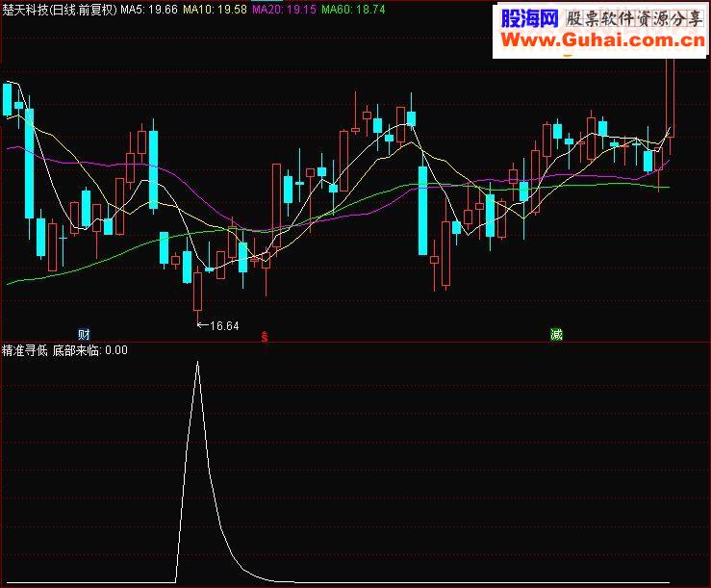
Task: Click the 楚天科技(日线.前复权) chart title
Action: tap(60, 10)
